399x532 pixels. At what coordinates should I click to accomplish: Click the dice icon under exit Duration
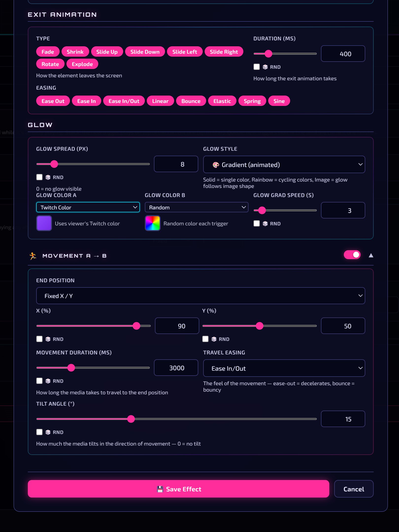265,67
